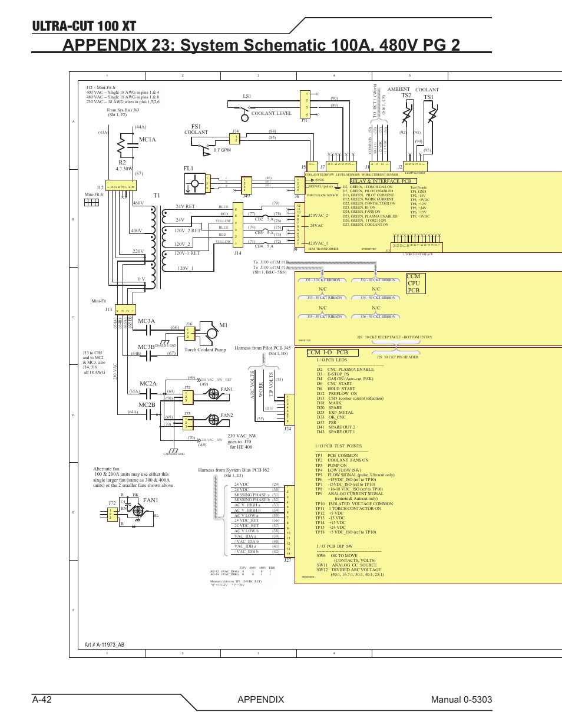Click the 230 VAC_SW goes to J70 note
Viewport: 562px width, 728px height.
click(241, 442)
